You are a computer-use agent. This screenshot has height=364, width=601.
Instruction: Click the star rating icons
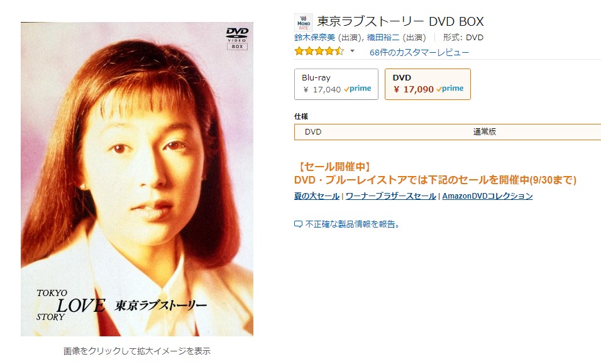click(x=319, y=52)
